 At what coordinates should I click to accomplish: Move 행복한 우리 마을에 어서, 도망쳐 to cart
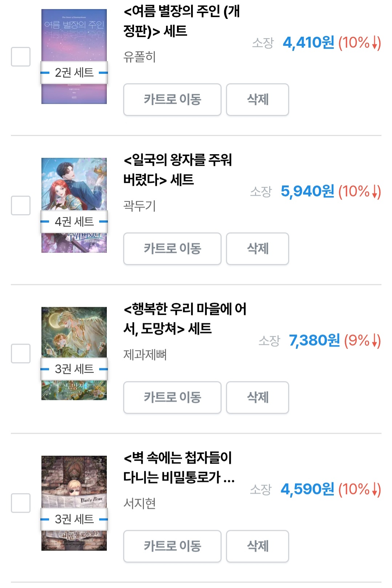click(x=172, y=397)
